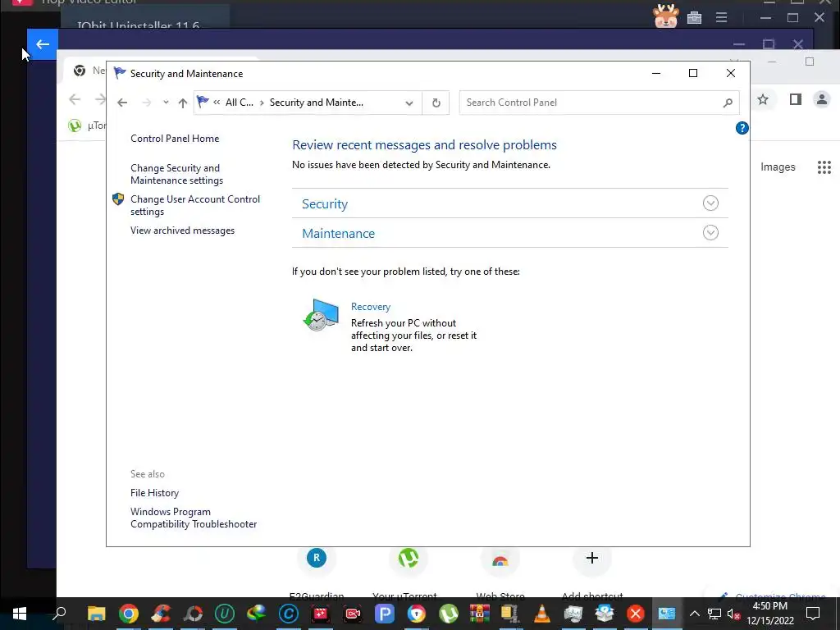Open Control Panel help question mark

742,128
